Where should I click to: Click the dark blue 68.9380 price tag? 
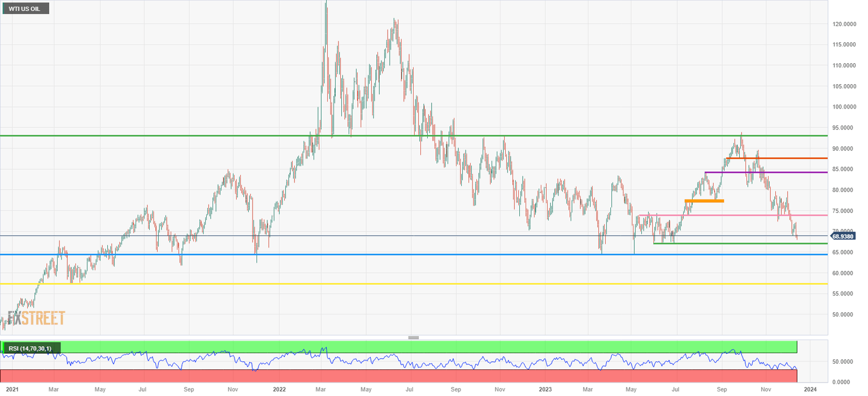tap(844, 237)
